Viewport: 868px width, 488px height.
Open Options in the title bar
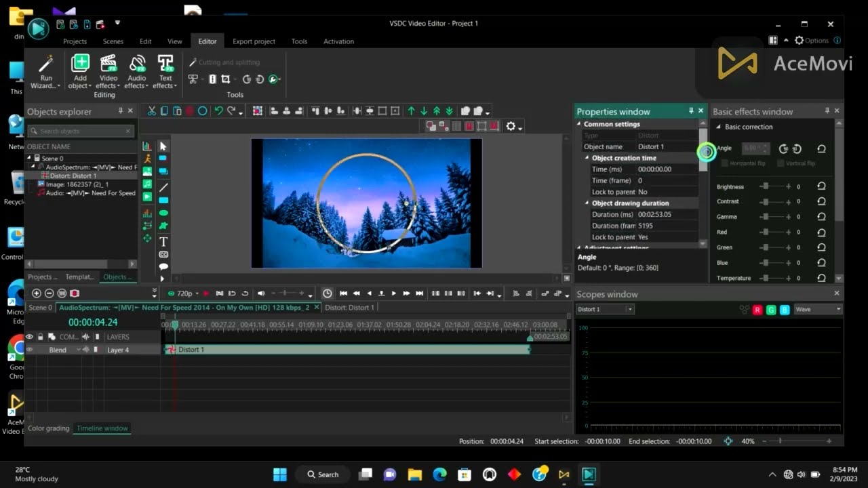tap(811, 41)
